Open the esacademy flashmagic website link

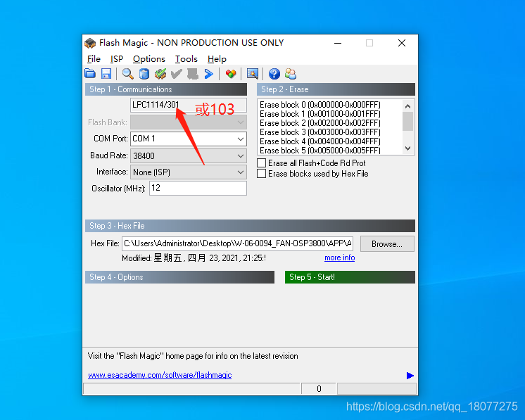160,375
